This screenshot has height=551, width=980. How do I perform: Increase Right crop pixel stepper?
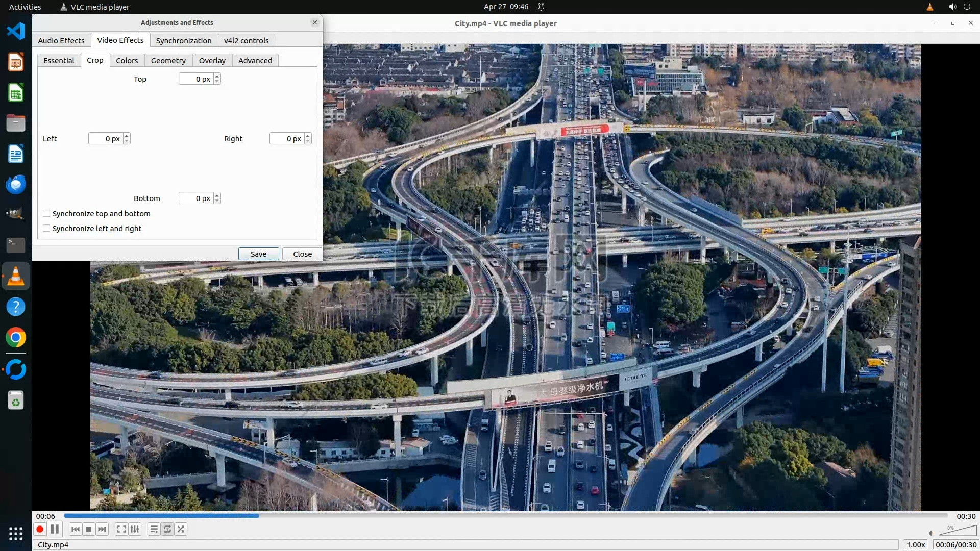308,136
